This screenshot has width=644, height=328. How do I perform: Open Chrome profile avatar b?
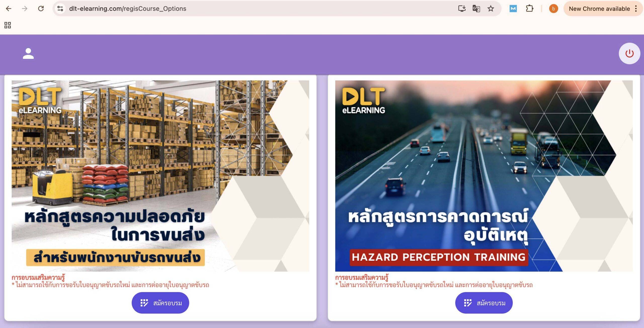tap(553, 9)
